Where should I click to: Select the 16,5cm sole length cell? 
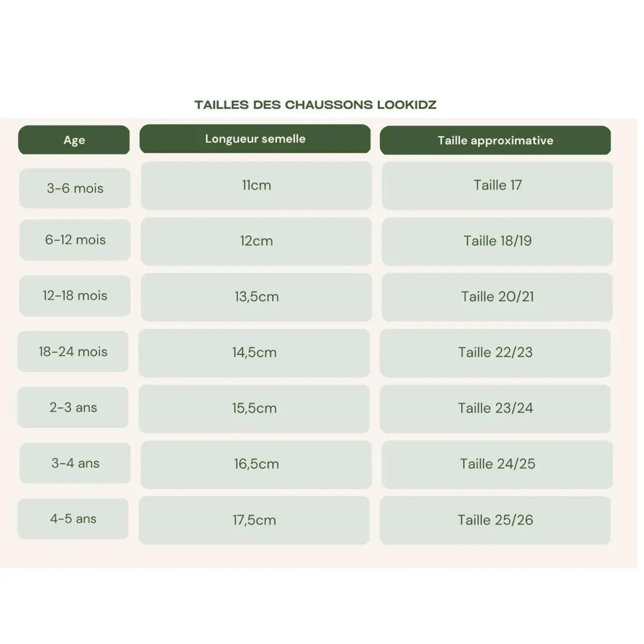[x=257, y=464]
